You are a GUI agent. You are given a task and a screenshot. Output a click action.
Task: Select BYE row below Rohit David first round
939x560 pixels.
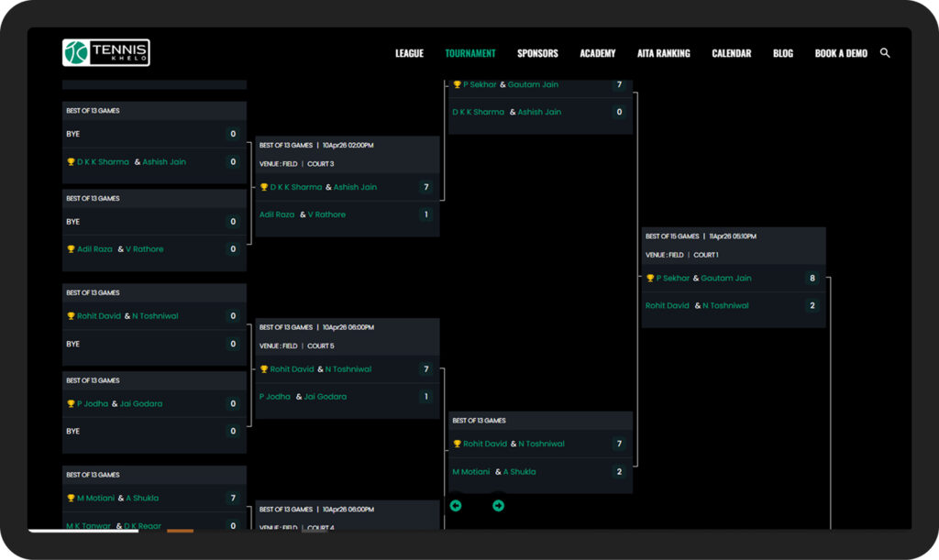coord(154,344)
